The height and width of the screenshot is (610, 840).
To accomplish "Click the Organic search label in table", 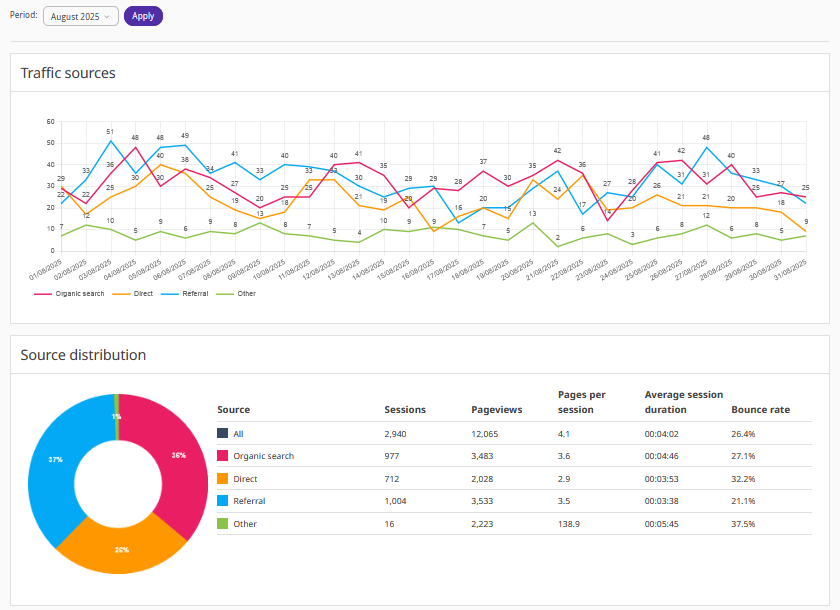I will tap(263, 456).
